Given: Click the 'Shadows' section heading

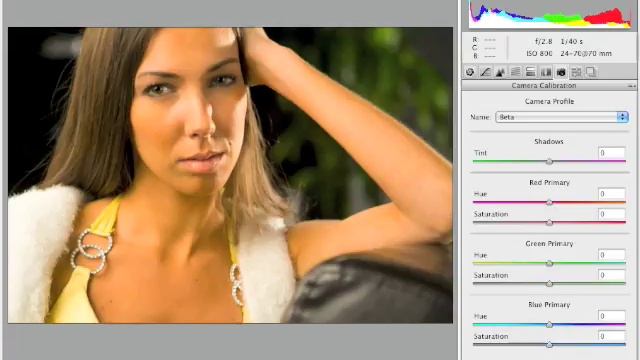Looking at the screenshot, I should coord(549,142).
